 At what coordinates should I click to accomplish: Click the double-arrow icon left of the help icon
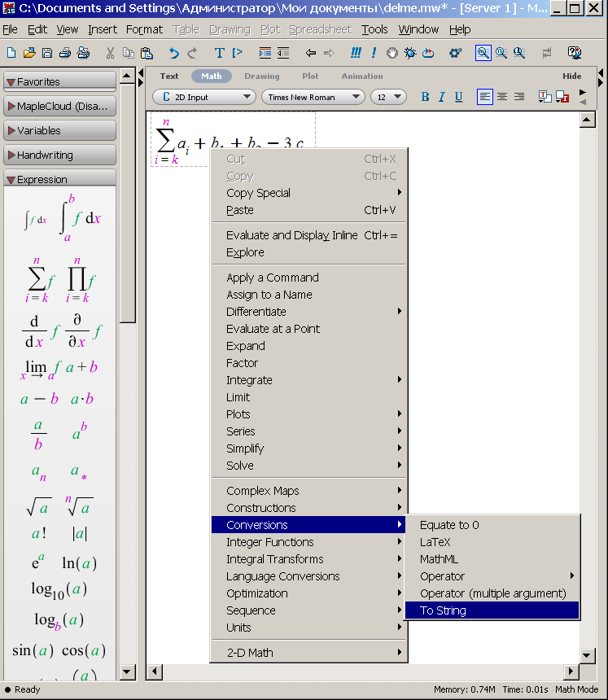coord(547,53)
